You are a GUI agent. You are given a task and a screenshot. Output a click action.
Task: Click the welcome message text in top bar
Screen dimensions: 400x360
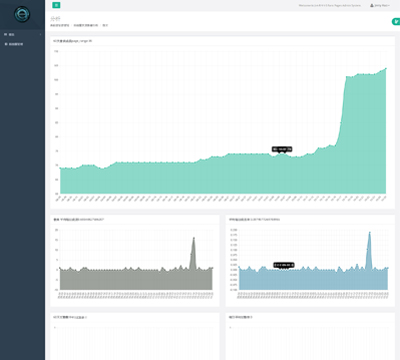(x=329, y=5)
